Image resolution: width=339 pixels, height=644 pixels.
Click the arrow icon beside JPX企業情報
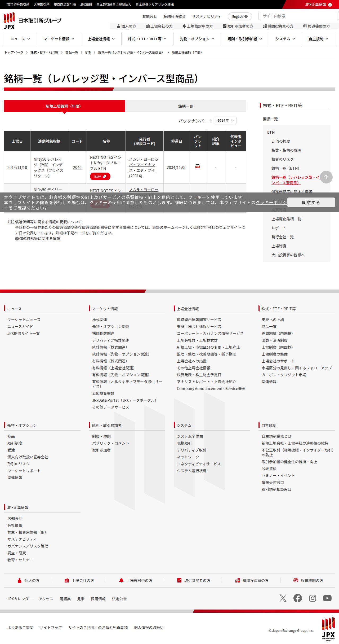(x=330, y=5)
